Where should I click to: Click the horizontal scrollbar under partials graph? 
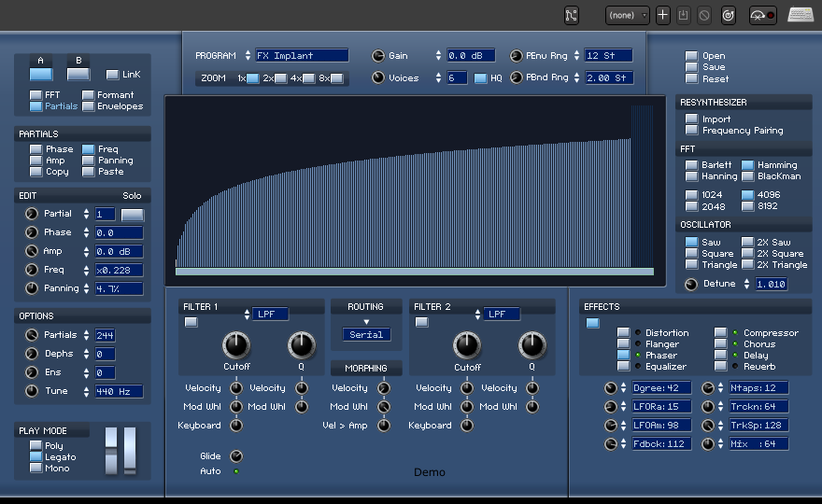pos(415,272)
